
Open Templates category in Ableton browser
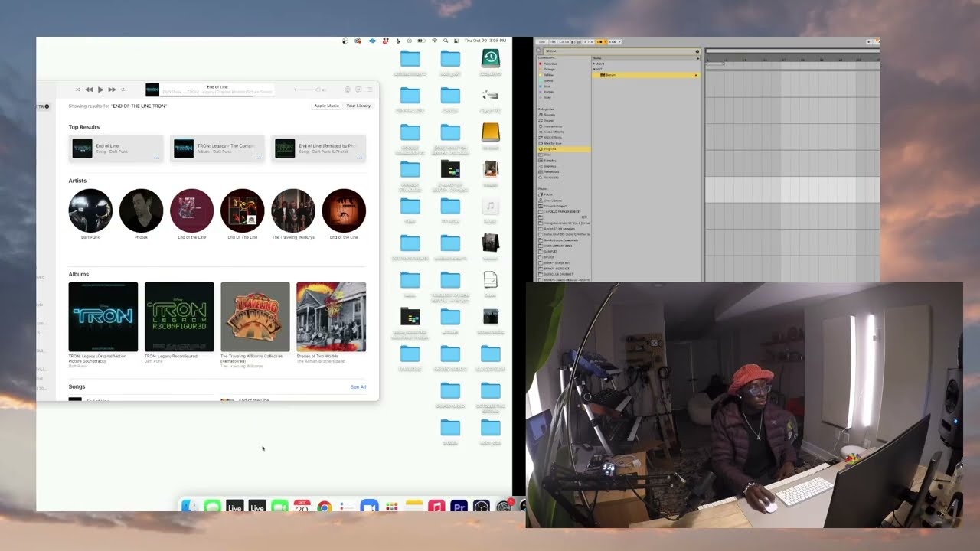click(x=550, y=172)
